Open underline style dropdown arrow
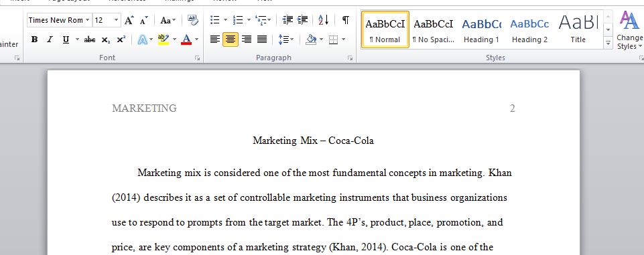 click(x=77, y=39)
